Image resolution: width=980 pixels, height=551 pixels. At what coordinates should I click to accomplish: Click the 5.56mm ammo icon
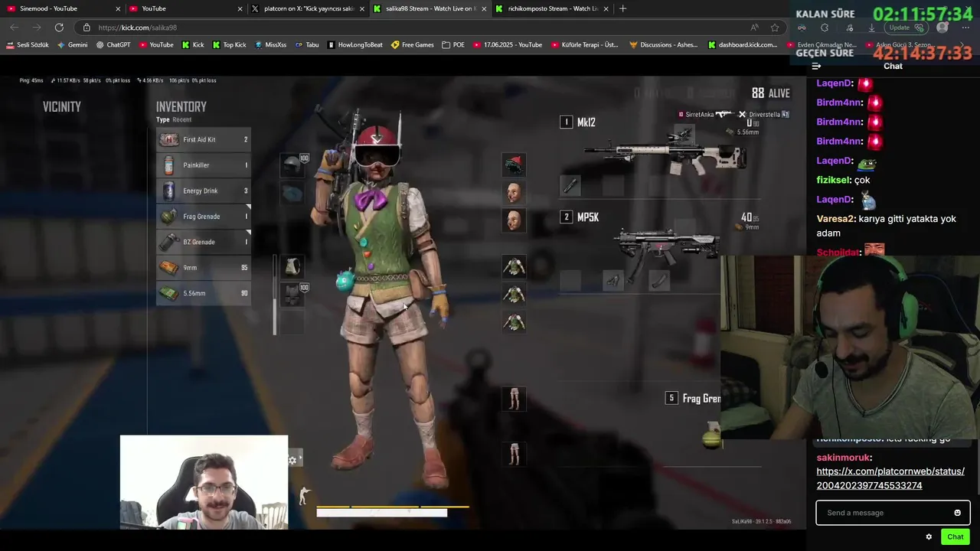[168, 293]
